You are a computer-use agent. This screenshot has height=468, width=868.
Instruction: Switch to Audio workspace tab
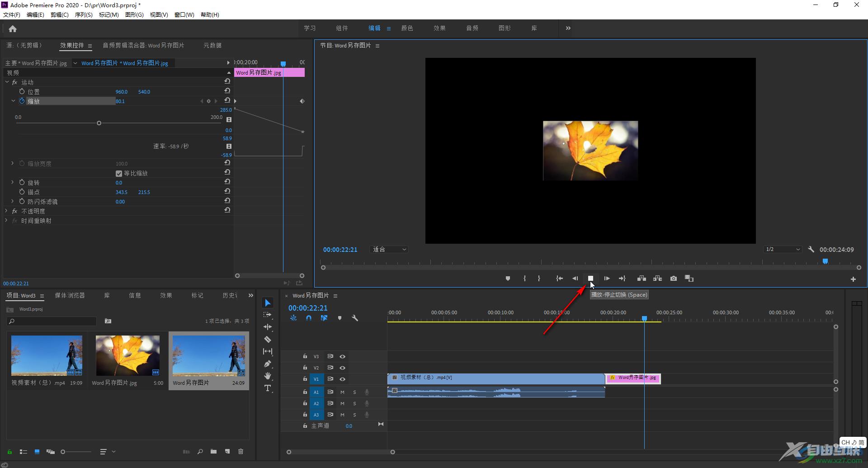(472, 28)
